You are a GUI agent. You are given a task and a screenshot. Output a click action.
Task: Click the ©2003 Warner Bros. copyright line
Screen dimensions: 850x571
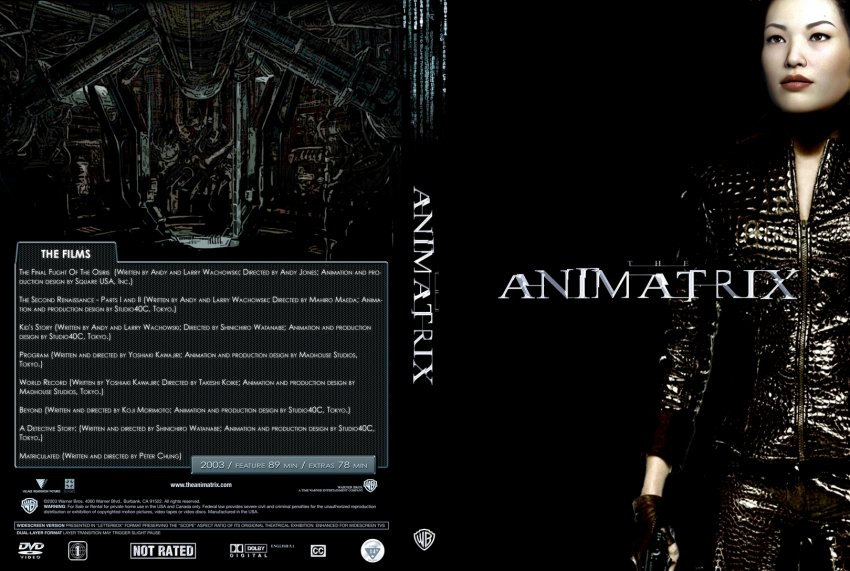point(121,501)
